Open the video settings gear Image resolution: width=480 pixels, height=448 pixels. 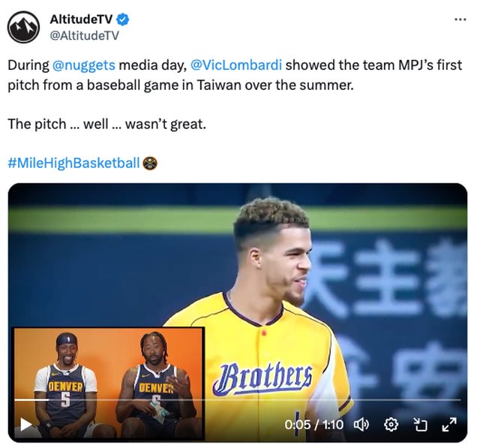pyautogui.click(x=391, y=425)
